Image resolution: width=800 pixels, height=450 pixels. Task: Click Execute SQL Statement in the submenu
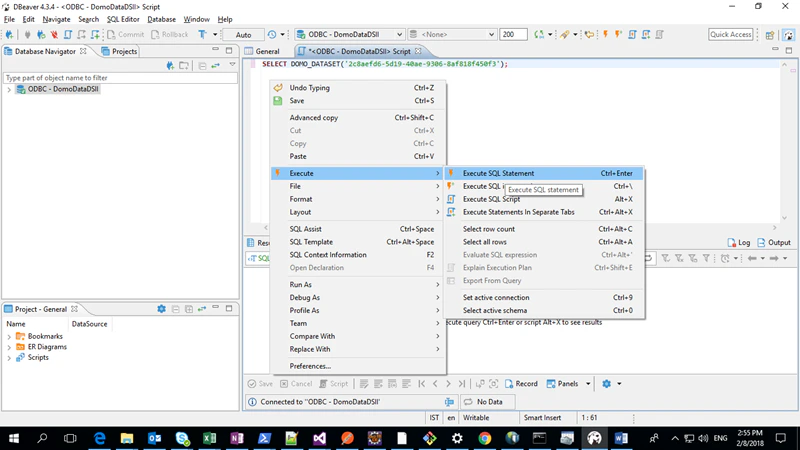coord(543,173)
